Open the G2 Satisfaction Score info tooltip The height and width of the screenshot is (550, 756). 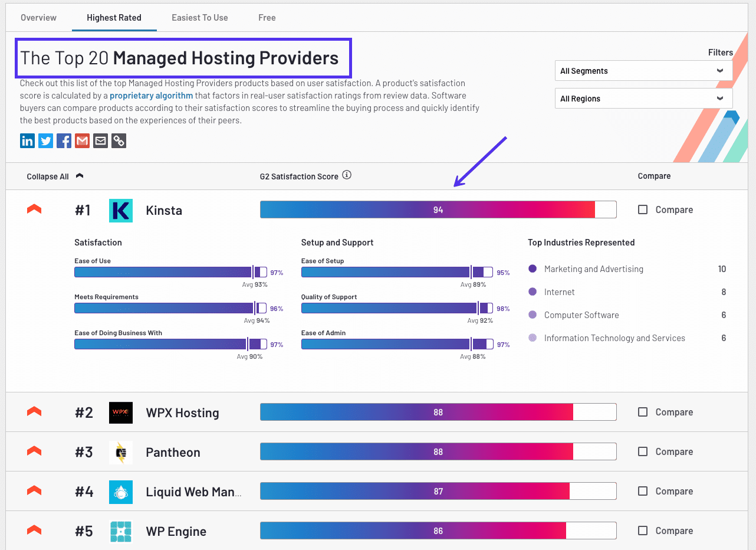coord(347,175)
